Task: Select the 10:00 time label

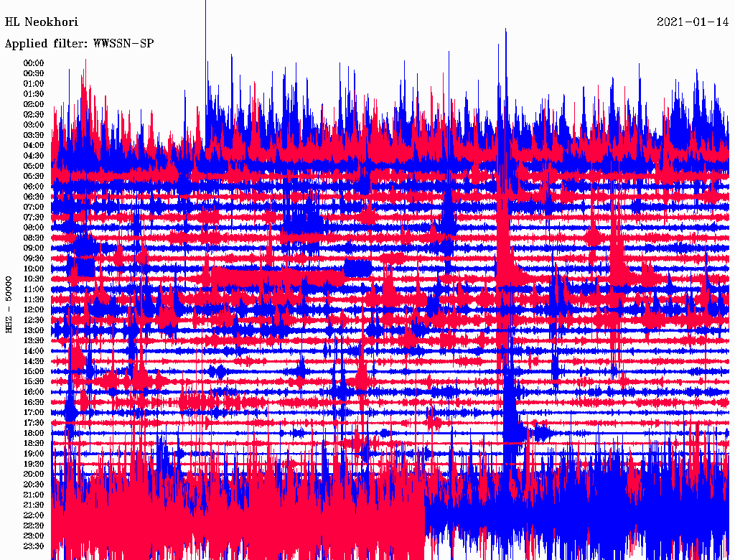Action: click(x=33, y=269)
